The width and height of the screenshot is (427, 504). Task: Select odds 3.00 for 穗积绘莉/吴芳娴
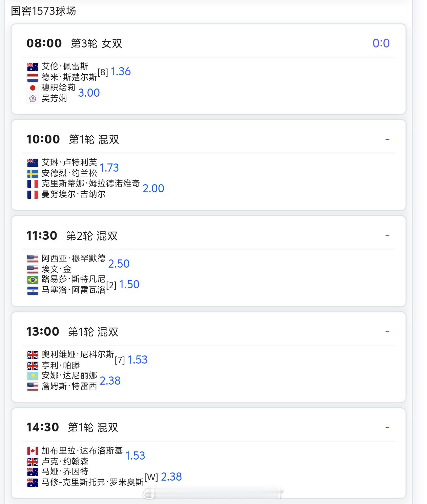click(89, 93)
